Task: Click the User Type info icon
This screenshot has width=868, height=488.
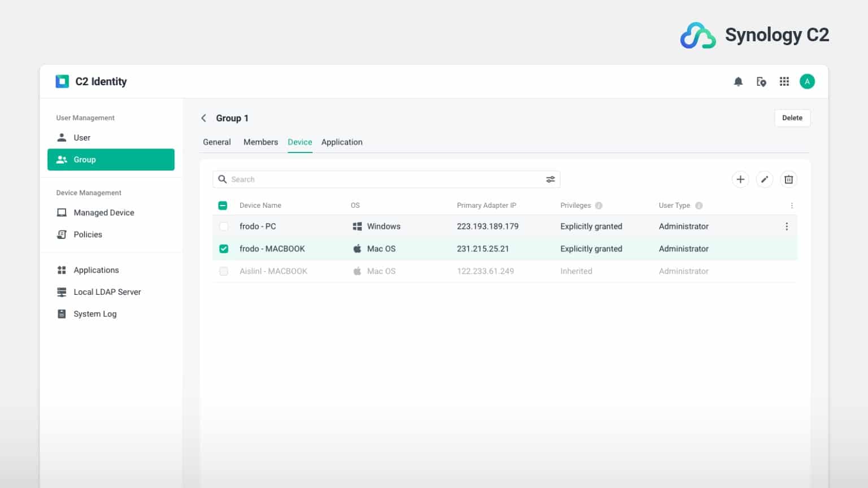Action: (699, 206)
